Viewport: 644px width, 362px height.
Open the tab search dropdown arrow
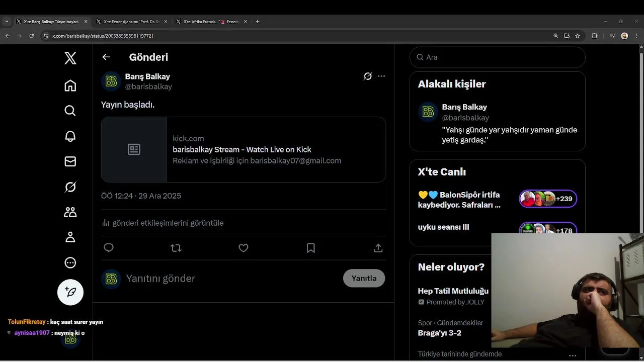point(7,22)
